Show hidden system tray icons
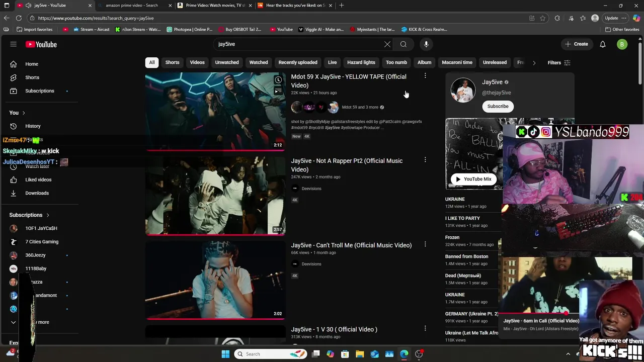Viewport: 644px width, 362px height. coord(568,354)
